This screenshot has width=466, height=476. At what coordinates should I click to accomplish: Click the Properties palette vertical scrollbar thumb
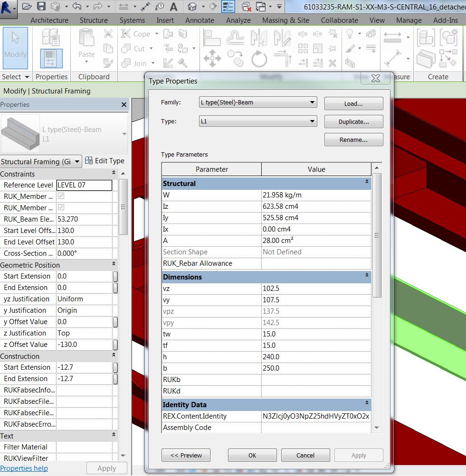[x=123, y=207]
